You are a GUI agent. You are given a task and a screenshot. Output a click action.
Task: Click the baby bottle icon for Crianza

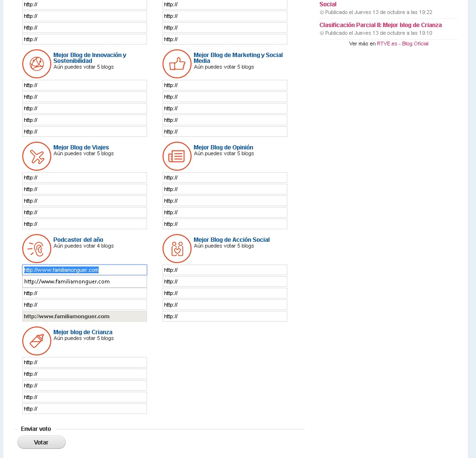coord(37,341)
